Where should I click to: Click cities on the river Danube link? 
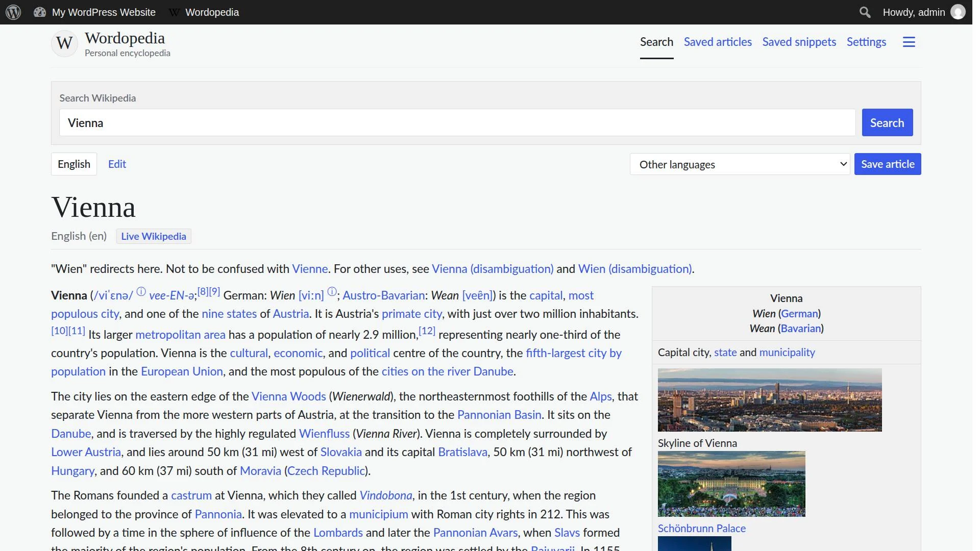pyautogui.click(x=448, y=371)
